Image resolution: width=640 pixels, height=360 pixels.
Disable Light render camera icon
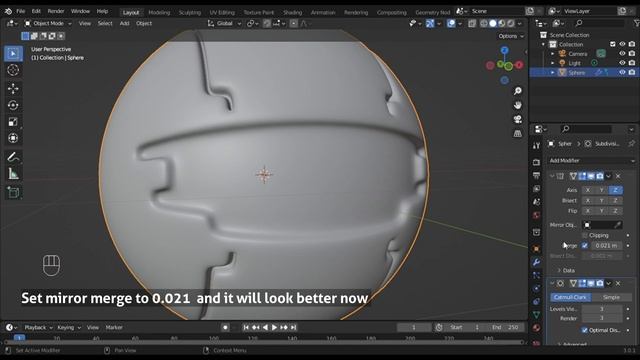(x=632, y=63)
